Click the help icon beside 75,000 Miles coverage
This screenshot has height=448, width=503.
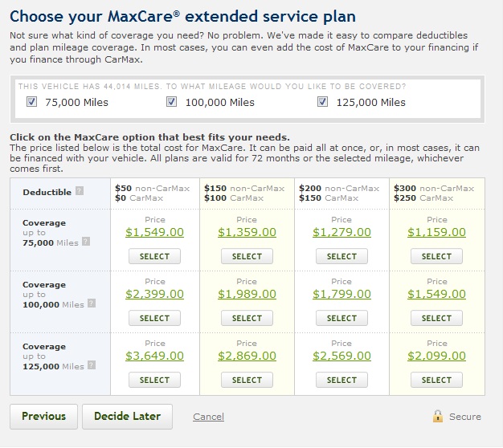point(86,242)
